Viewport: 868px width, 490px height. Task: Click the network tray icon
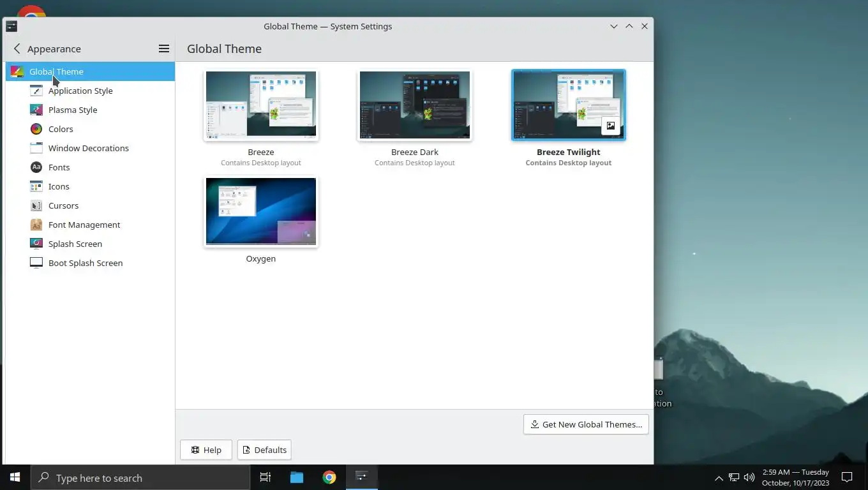tap(734, 477)
